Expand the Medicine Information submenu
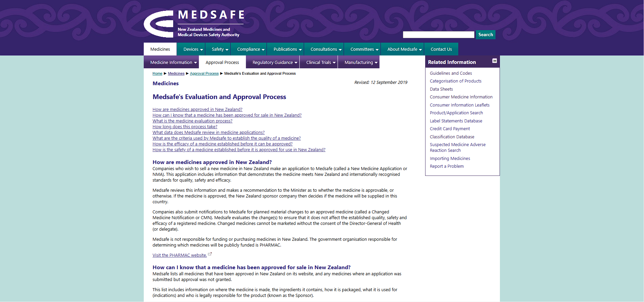Image resolution: width=644 pixels, height=302 pixels. coord(173,63)
